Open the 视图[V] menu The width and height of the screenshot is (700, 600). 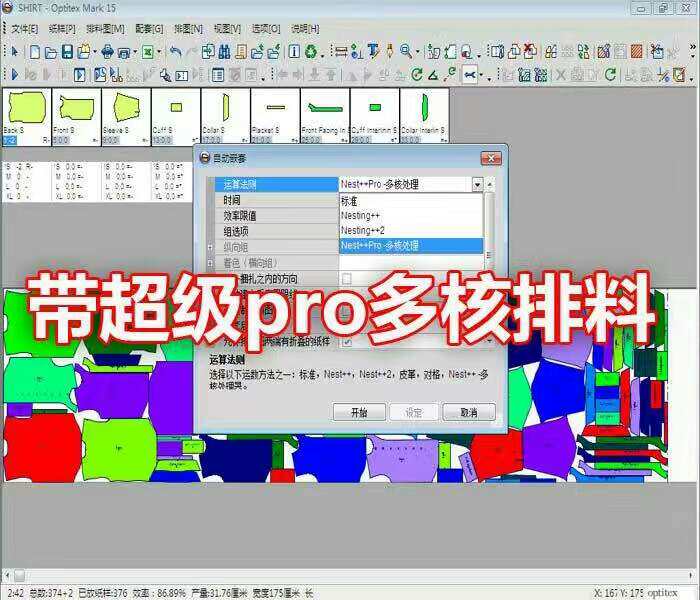pyautogui.click(x=227, y=29)
